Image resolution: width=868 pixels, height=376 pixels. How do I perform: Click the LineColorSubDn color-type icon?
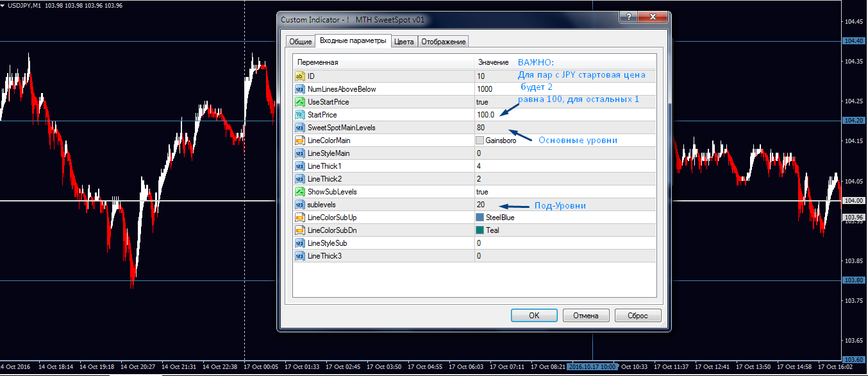(299, 230)
